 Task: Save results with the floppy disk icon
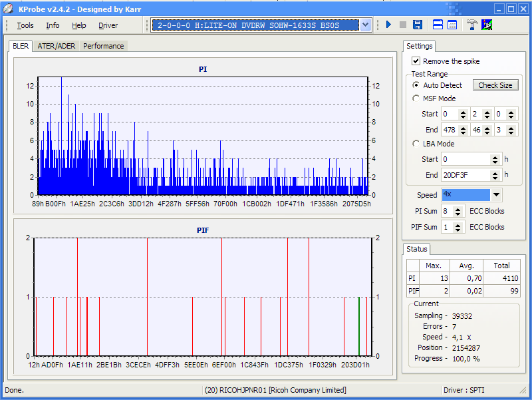418,25
